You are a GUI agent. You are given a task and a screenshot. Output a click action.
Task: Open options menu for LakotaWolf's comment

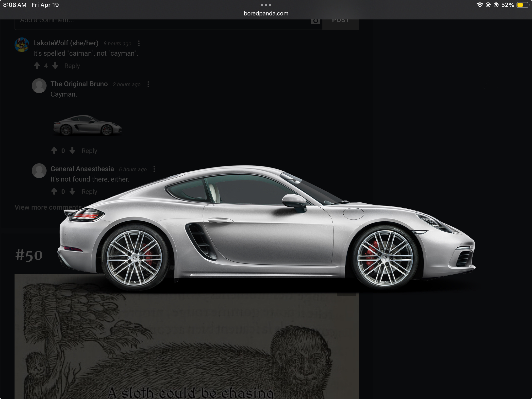[139, 43]
